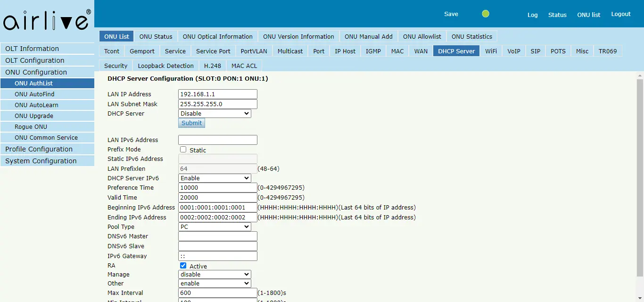The height and width of the screenshot is (302, 644).
Task: Enable the Static prefix mode checkbox
Action: point(183,150)
